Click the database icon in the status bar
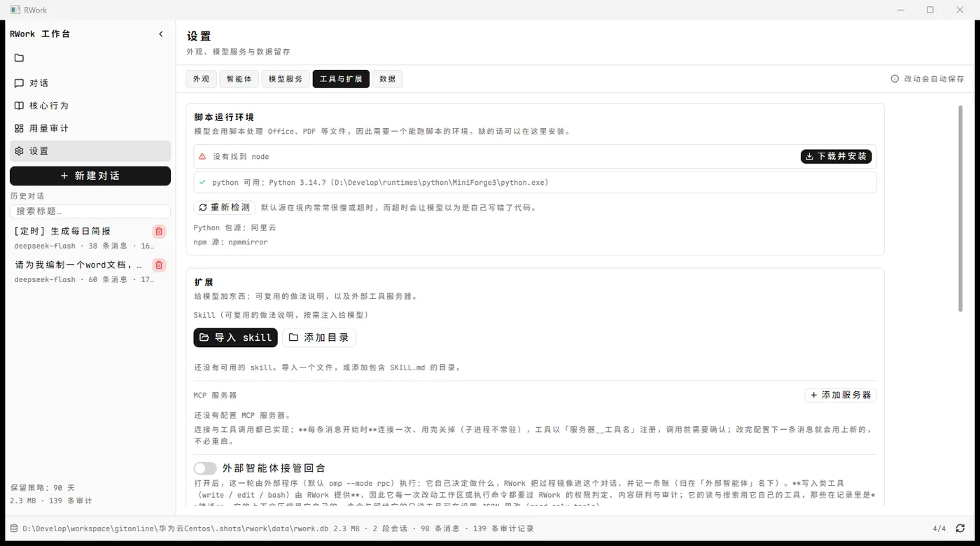Image resolution: width=980 pixels, height=546 pixels. click(14, 528)
